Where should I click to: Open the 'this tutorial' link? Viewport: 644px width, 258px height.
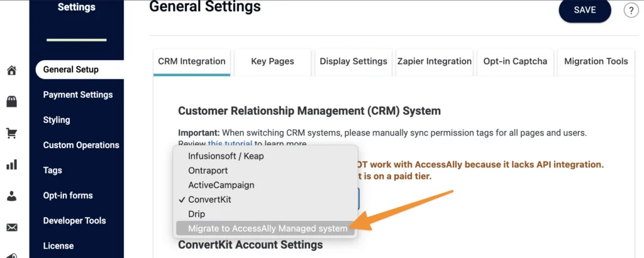[x=230, y=144]
